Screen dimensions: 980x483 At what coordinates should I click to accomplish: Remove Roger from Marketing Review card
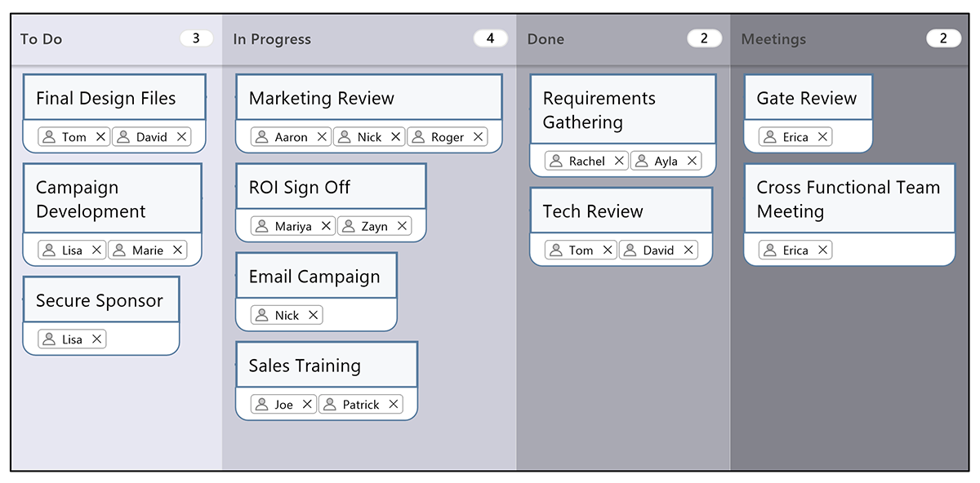pos(479,137)
